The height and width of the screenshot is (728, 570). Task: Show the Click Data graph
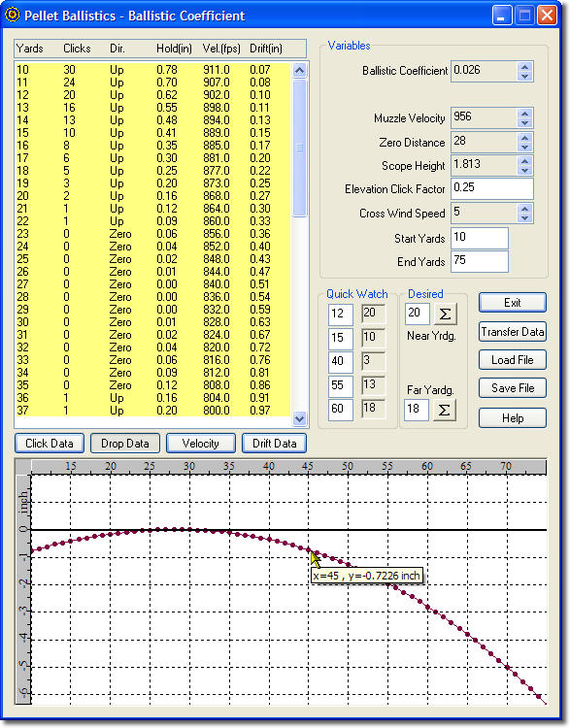point(50,444)
